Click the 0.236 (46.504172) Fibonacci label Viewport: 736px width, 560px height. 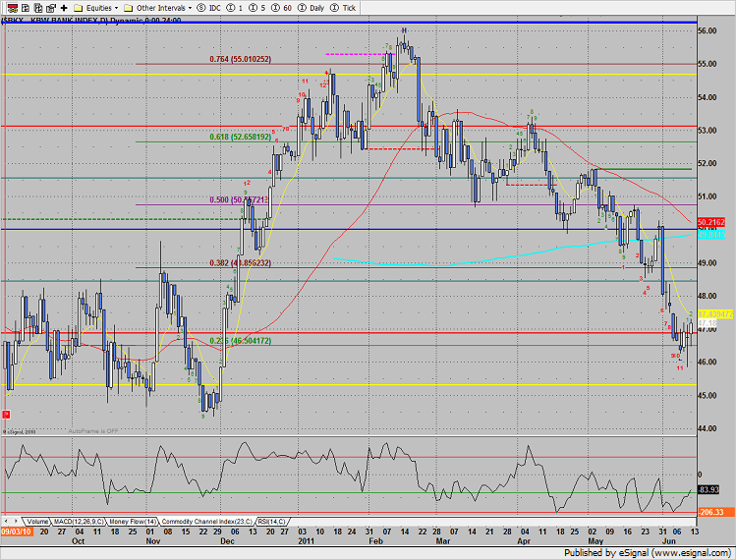point(241,341)
